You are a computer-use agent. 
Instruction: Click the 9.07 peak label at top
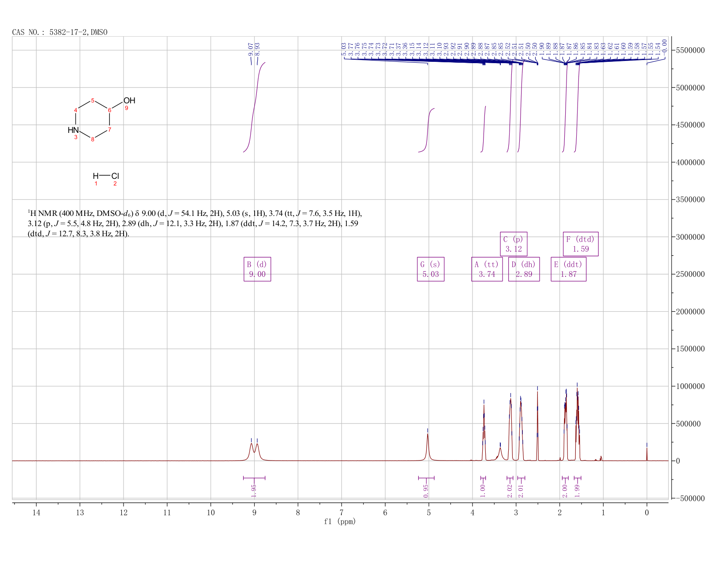(x=251, y=49)
